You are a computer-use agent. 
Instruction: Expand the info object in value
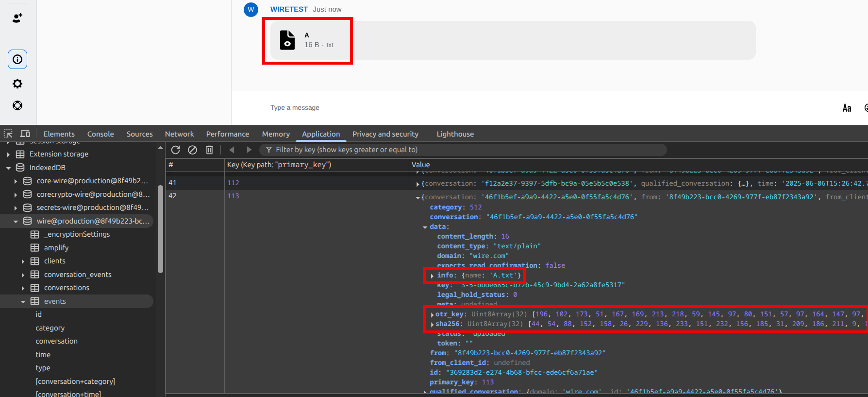point(432,276)
